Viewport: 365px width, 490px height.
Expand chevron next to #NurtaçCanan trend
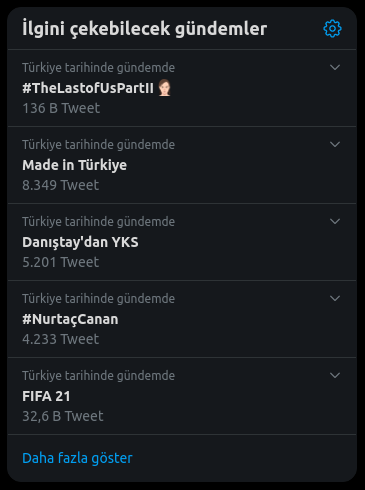click(335, 298)
